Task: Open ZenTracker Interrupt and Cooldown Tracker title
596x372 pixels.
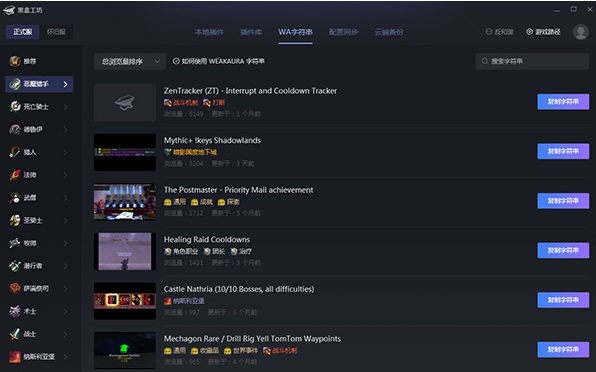Action: [x=250, y=91]
